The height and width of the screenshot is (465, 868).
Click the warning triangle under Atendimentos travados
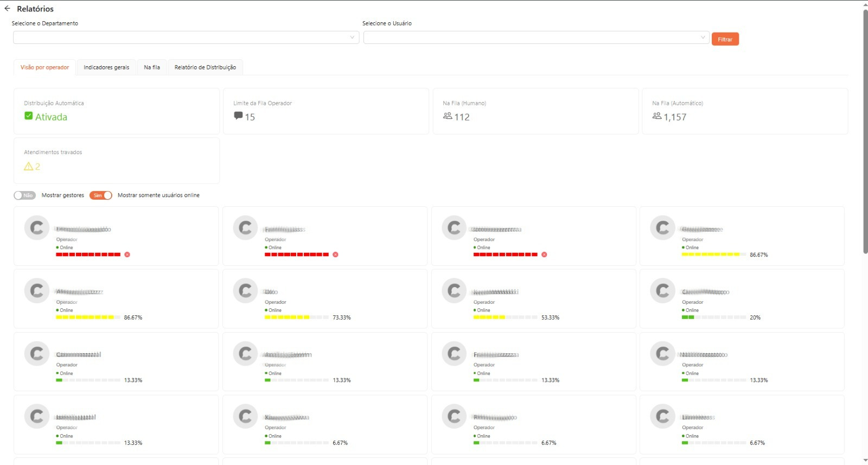(29, 167)
